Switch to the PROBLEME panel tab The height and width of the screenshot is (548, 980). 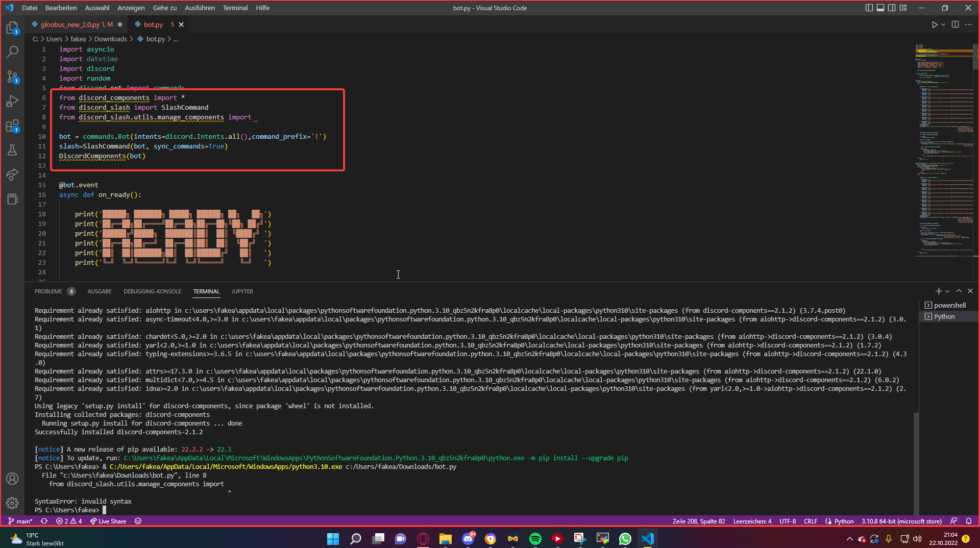tap(48, 291)
